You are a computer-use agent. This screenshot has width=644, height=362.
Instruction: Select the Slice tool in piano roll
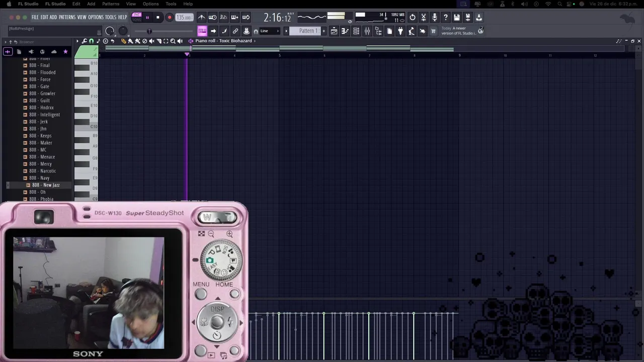pos(159,41)
